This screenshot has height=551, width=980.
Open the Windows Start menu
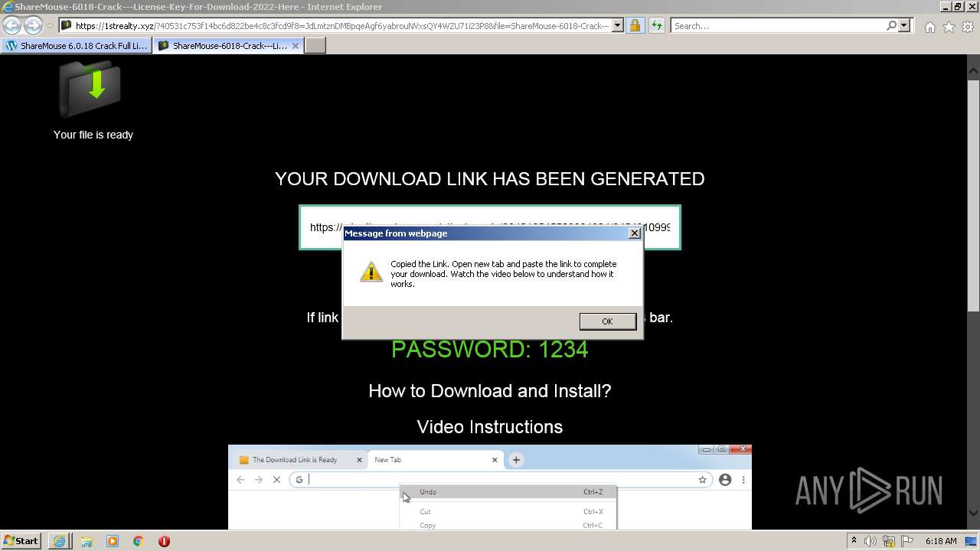coord(21,541)
